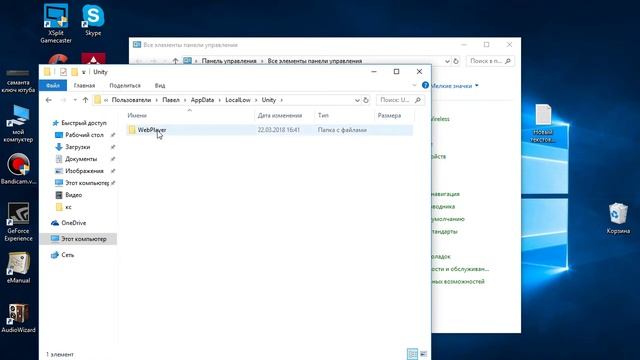Image resolution: width=640 pixels, height=360 pixels.
Task: Click the forward arrow in Unity explorer window
Action: 63,100
